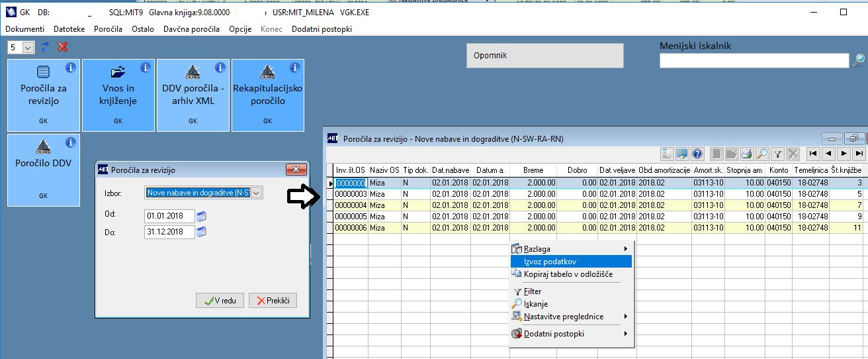The image size is (868, 359).
Task: Click the blue refresh arrows icon
Action: click(x=45, y=47)
